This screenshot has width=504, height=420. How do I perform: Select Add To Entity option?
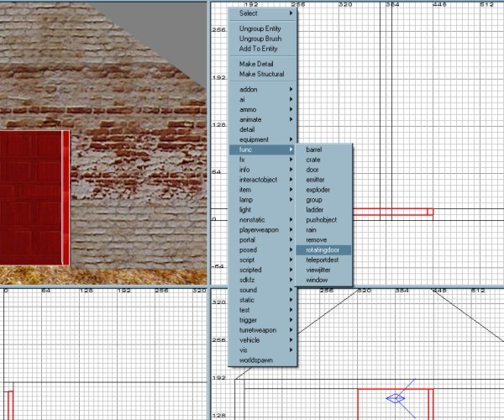coord(258,49)
